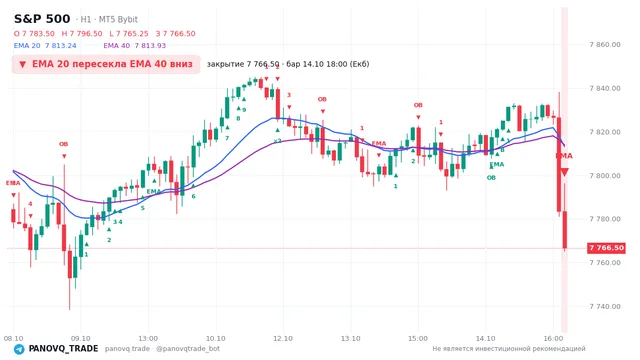Click the green OB label under the 14.10 candles
The height and width of the screenshot is (360, 640).
click(x=491, y=178)
